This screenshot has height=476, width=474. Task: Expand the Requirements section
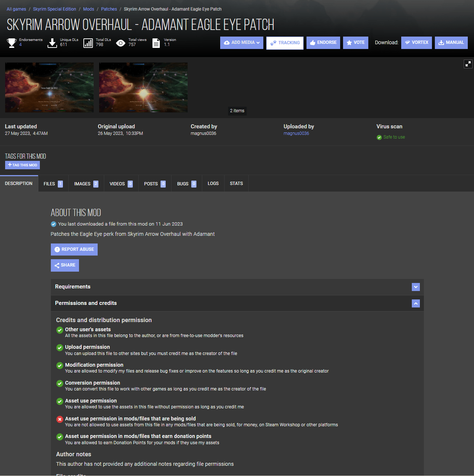click(415, 287)
